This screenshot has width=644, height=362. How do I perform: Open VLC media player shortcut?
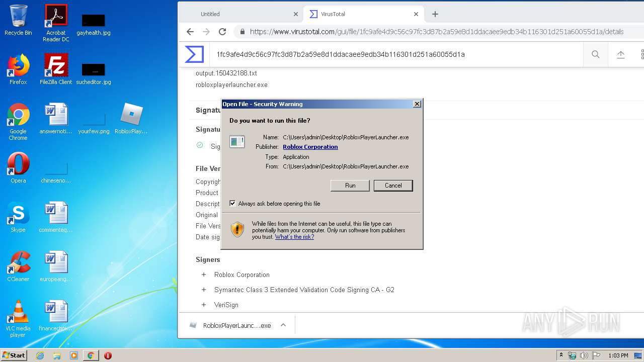pyautogui.click(x=18, y=319)
